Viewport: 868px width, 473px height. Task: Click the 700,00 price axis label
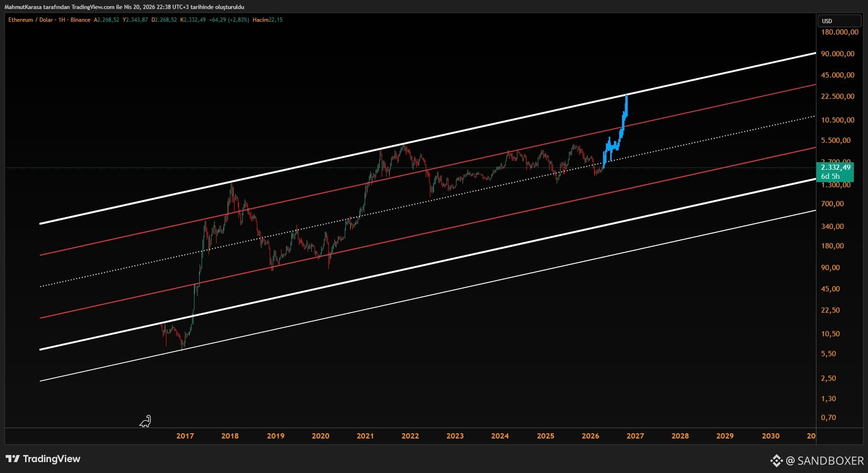pos(833,203)
